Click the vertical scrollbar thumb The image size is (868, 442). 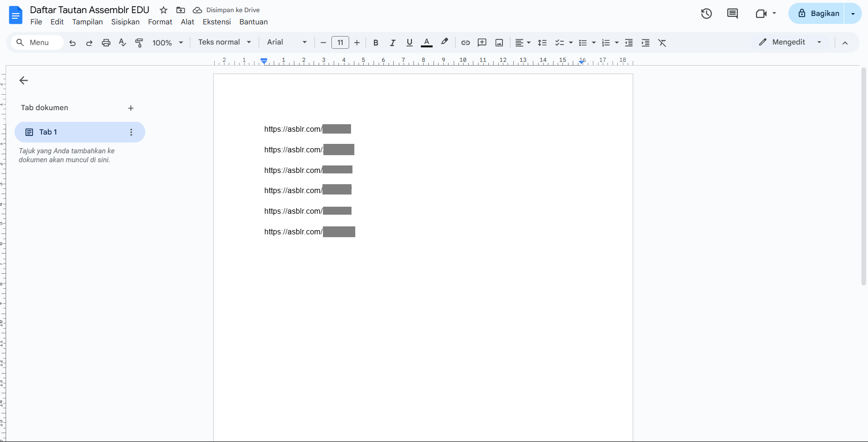coord(864,176)
